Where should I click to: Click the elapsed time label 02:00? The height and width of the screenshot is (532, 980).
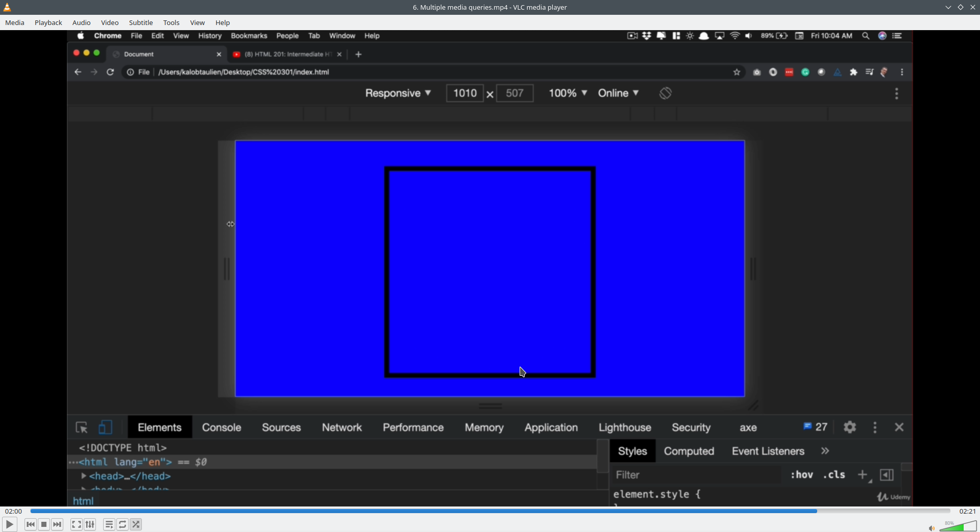14,511
